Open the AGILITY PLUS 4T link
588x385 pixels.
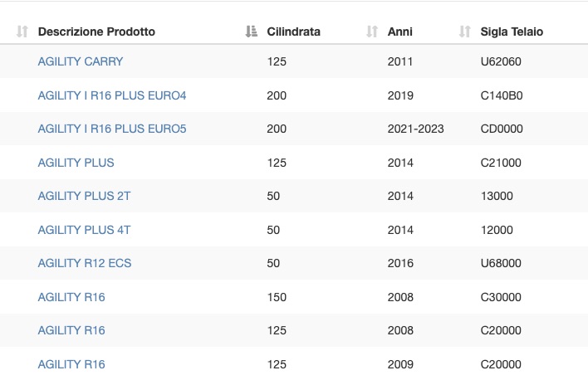coord(84,230)
